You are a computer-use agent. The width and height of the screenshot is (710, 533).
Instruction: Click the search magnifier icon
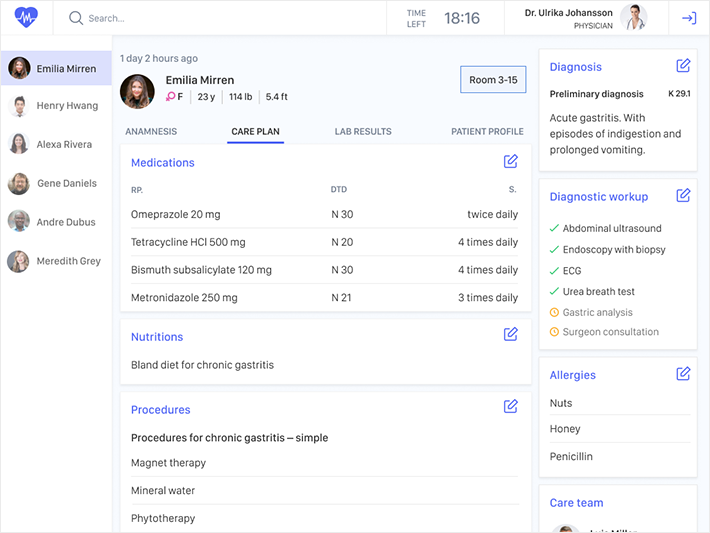coord(76,18)
